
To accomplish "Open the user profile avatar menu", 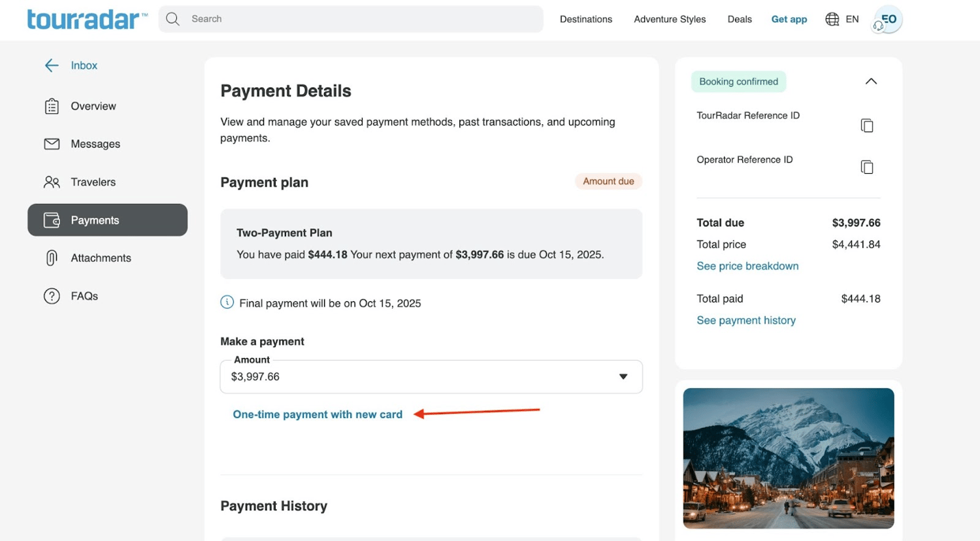I will coord(887,19).
